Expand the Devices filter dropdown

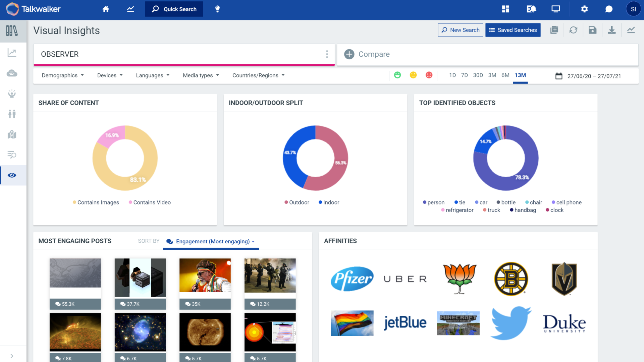coord(110,75)
